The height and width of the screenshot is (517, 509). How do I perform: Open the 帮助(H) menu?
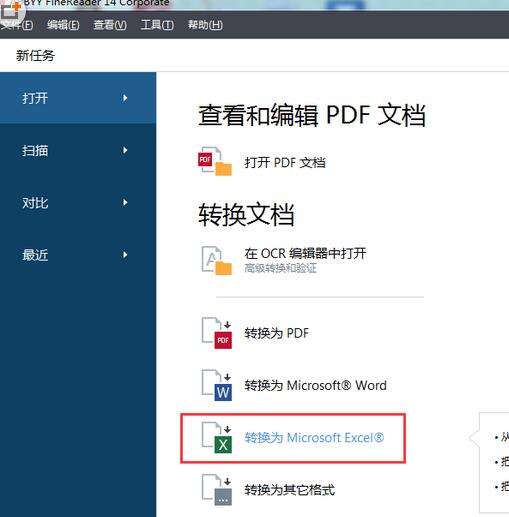(205, 25)
